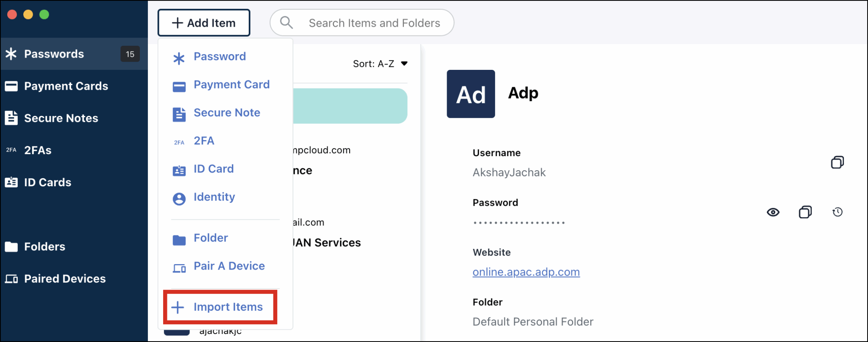Image resolution: width=868 pixels, height=342 pixels.
Task: Choose Pair A Device in the menu
Action: pyautogui.click(x=229, y=266)
